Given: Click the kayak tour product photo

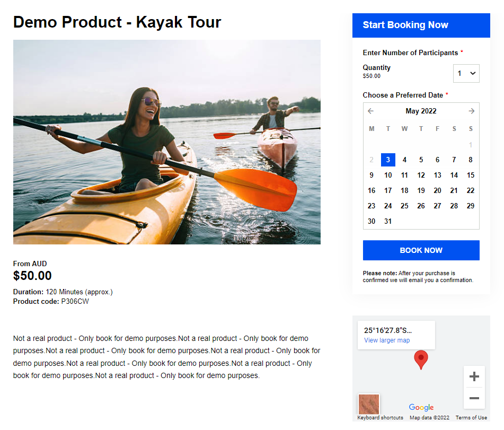Looking at the screenshot, I should (167, 142).
